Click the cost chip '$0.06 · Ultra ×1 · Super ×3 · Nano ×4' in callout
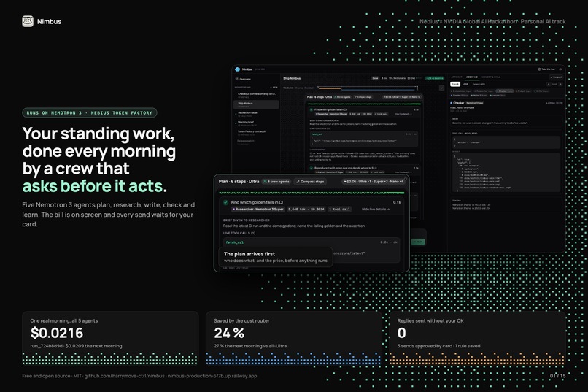 373,182
